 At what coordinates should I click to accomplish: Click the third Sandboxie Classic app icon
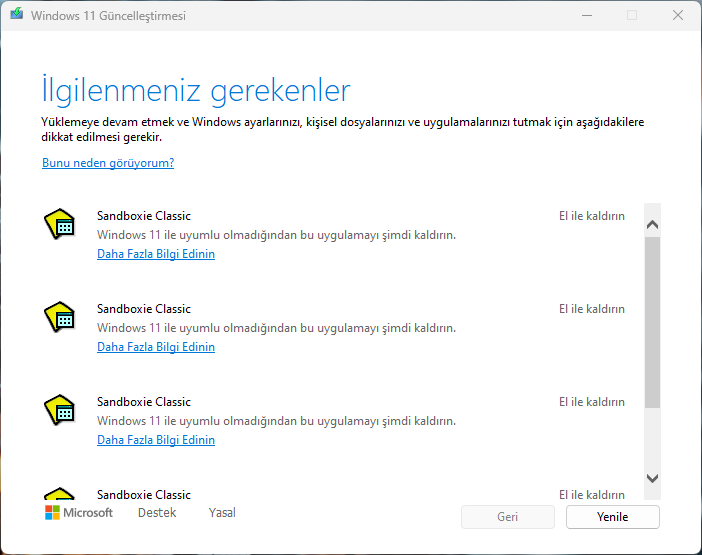pyautogui.click(x=60, y=410)
